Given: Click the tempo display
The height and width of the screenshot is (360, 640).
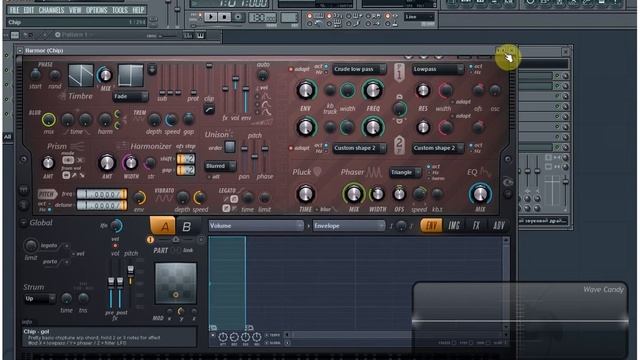Looking at the screenshot, I should coord(262,18).
